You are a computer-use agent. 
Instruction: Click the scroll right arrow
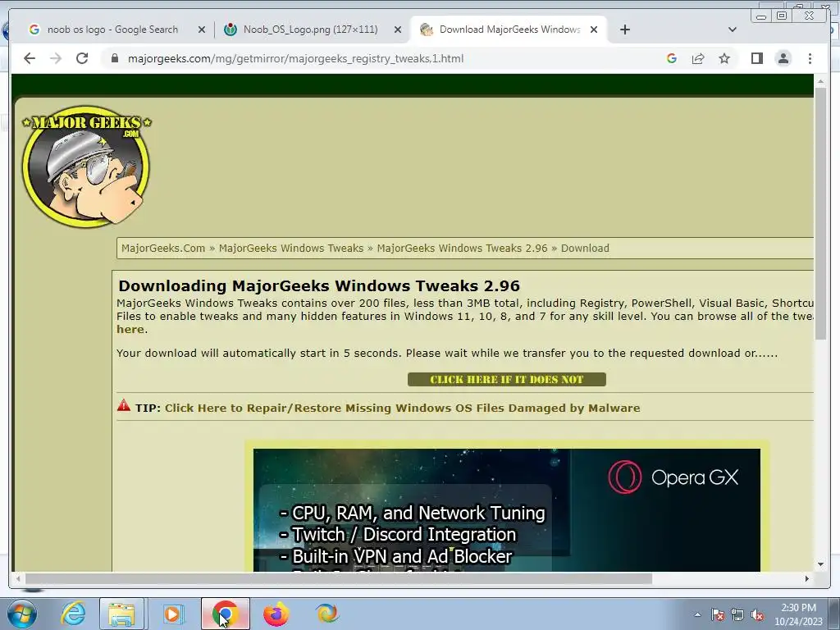click(x=807, y=578)
